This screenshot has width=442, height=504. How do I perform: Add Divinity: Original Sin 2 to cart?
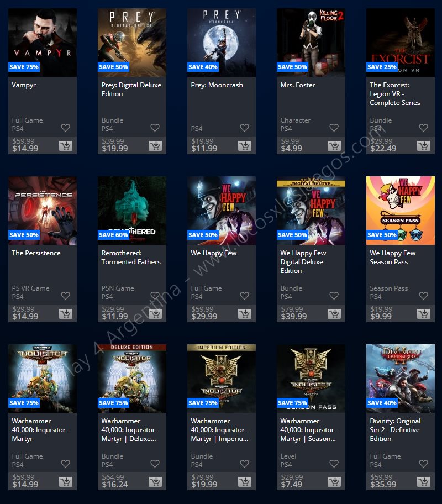click(424, 482)
